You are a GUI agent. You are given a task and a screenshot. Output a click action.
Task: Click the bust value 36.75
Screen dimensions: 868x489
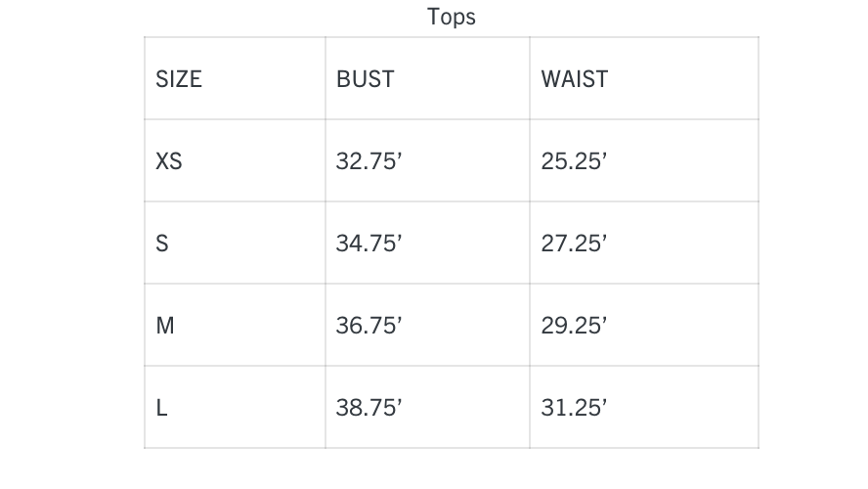click(369, 326)
